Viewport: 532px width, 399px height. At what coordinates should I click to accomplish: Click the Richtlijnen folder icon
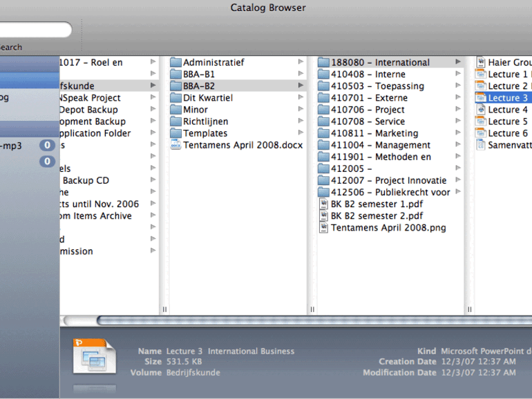175,121
